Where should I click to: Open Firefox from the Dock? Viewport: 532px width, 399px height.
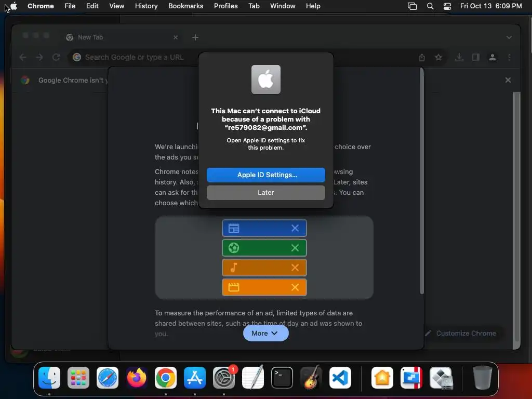(137, 378)
